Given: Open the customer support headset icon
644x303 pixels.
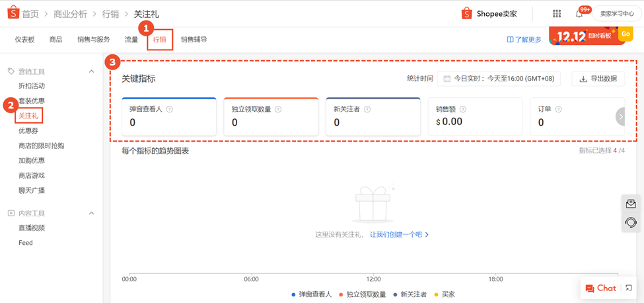Looking at the screenshot, I should click(x=631, y=222).
